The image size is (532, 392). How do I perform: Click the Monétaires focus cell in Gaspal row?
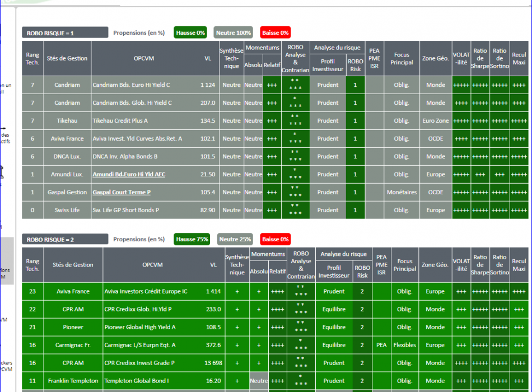(402, 192)
